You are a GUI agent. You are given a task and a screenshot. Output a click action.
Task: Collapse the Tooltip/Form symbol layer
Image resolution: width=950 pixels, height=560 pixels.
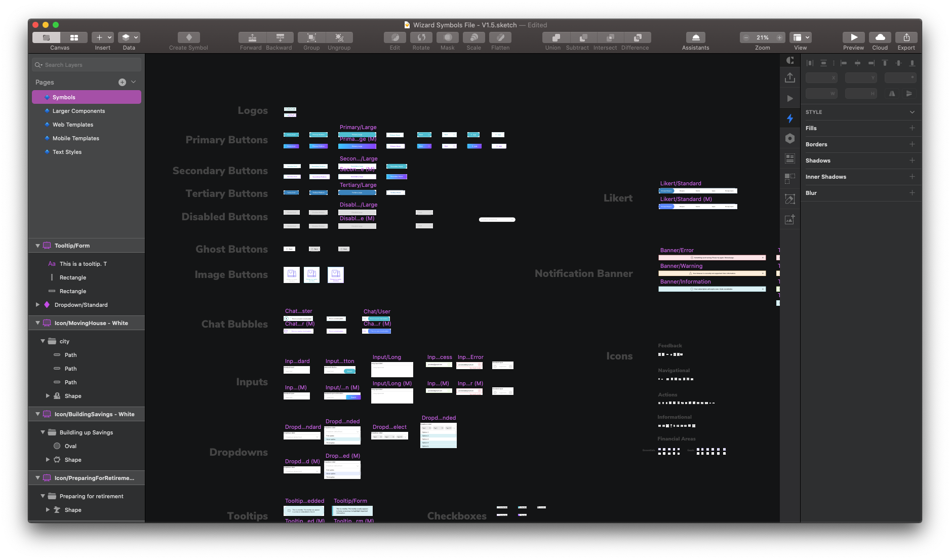point(37,246)
